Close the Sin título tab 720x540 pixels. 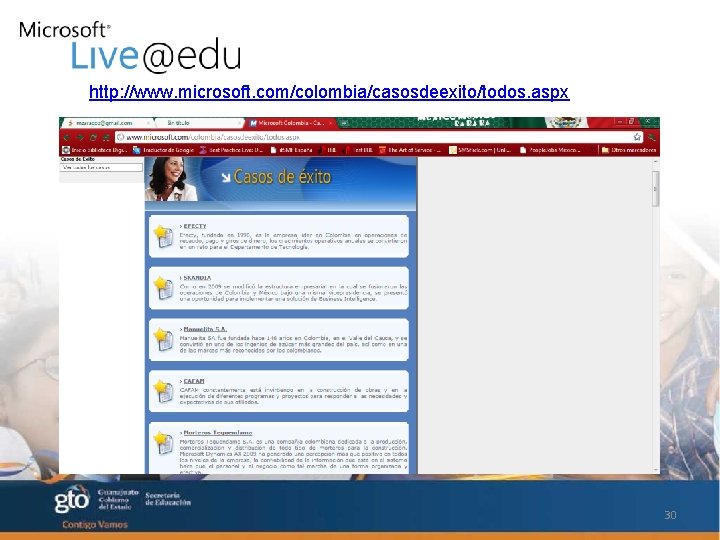tap(239, 123)
